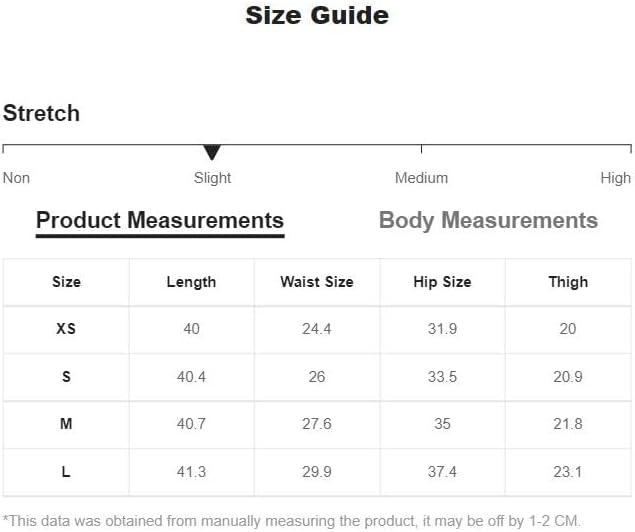Click the Length column header
Viewport: 635px width, 532px height.
pos(191,282)
